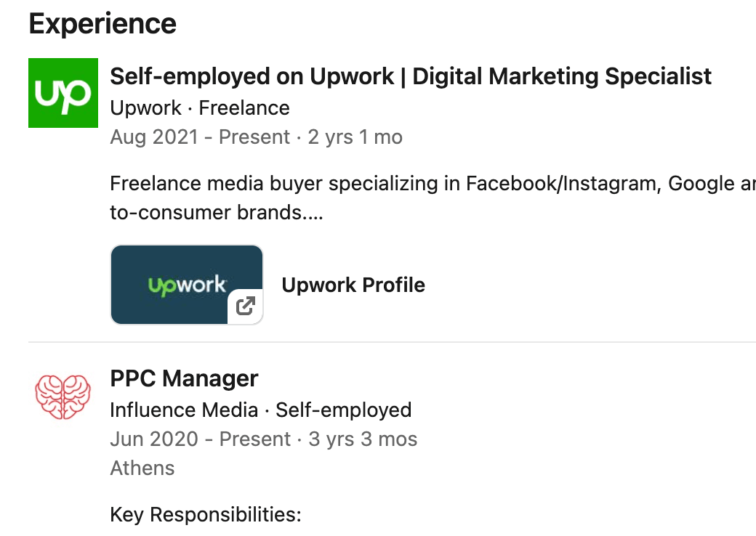Click the "Key Responsibilities:" text
Image resolution: width=756 pixels, height=536 pixels.
(x=205, y=515)
